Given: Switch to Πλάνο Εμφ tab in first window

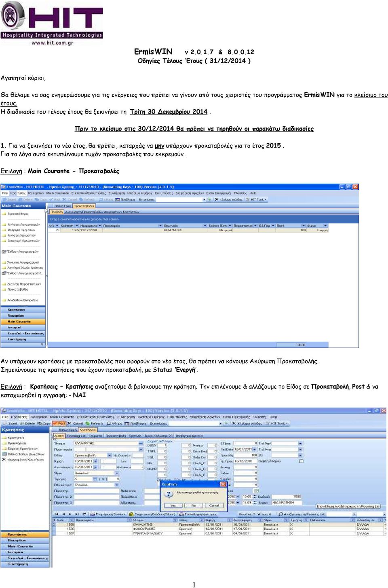Looking at the screenshot, I should [x=63, y=206].
